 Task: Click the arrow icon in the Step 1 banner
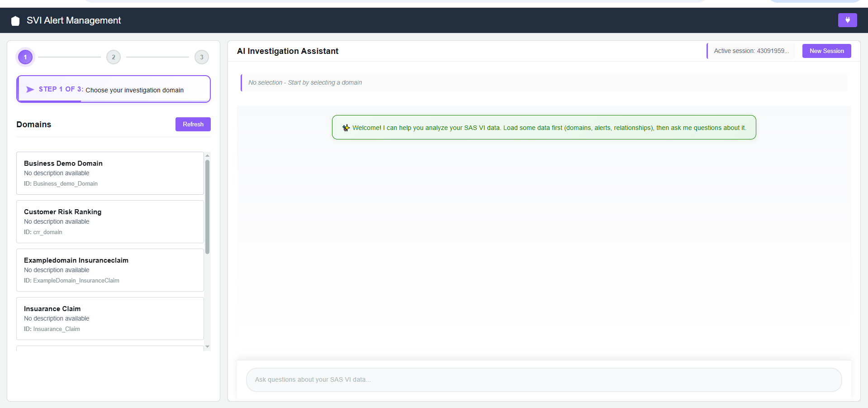pos(30,89)
